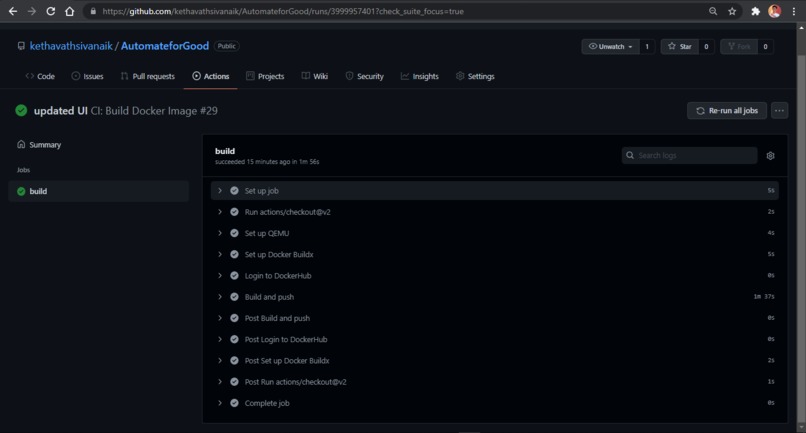
Task: Open the browser home page icon
Action: point(69,11)
